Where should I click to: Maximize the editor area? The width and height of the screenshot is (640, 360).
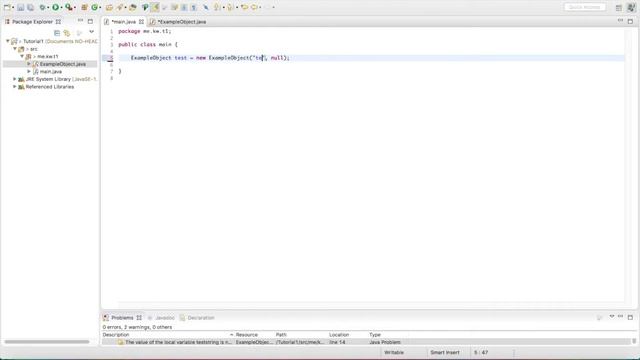tap(630, 21)
